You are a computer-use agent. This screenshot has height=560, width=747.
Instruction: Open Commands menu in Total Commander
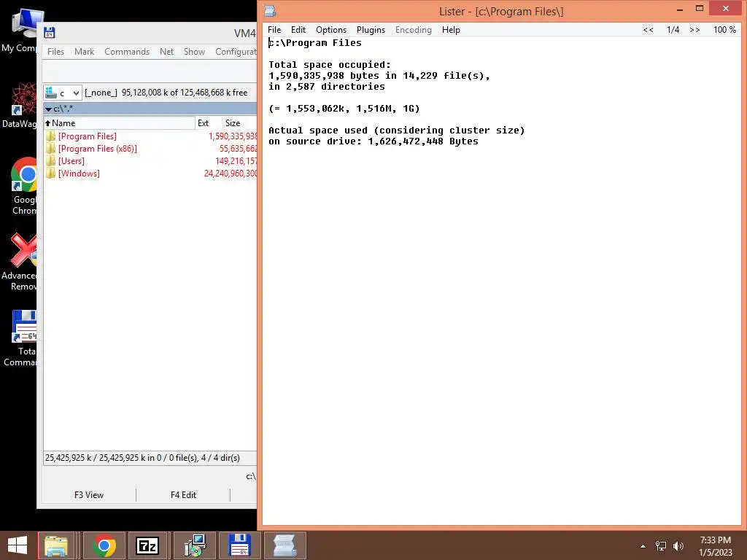point(127,52)
